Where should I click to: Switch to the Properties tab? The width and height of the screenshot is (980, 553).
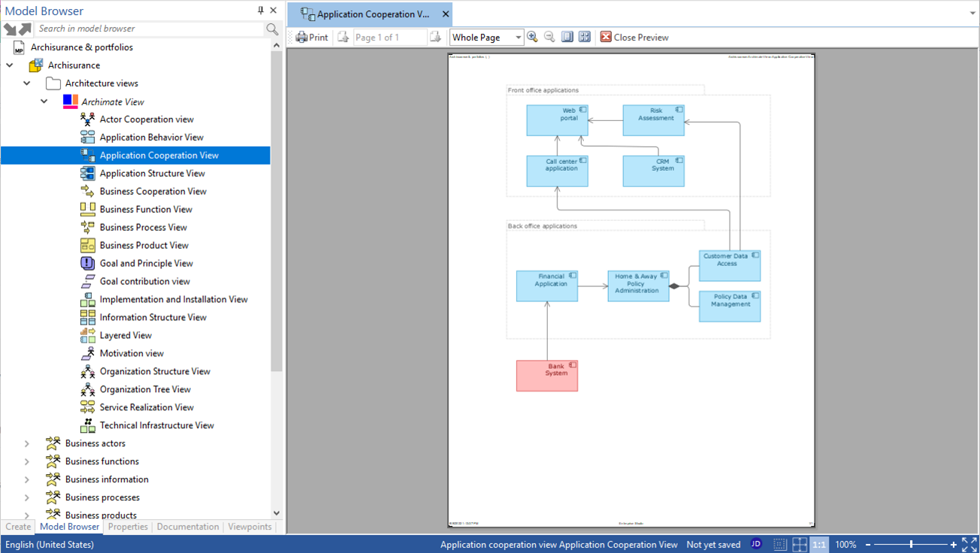[128, 527]
